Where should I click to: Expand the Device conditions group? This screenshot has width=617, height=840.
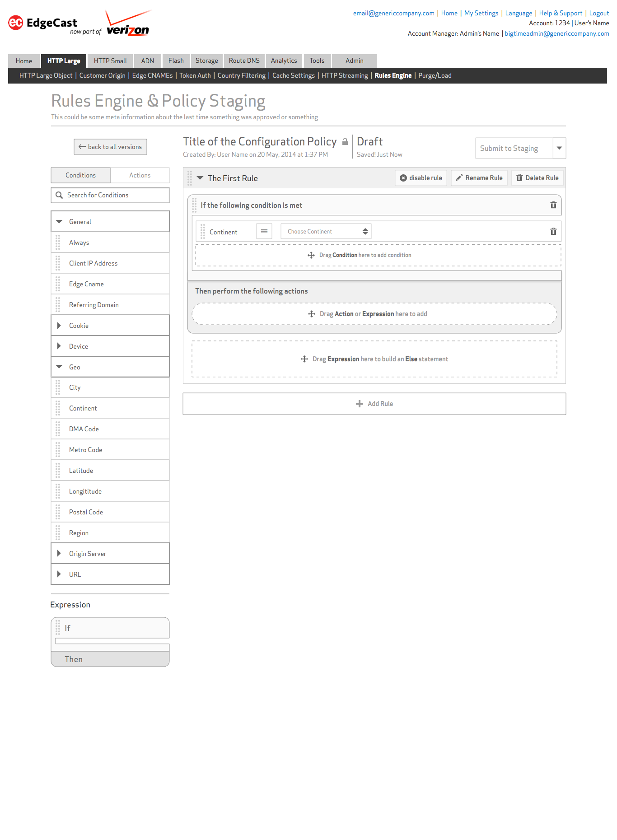pyautogui.click(x=59, y=346)
